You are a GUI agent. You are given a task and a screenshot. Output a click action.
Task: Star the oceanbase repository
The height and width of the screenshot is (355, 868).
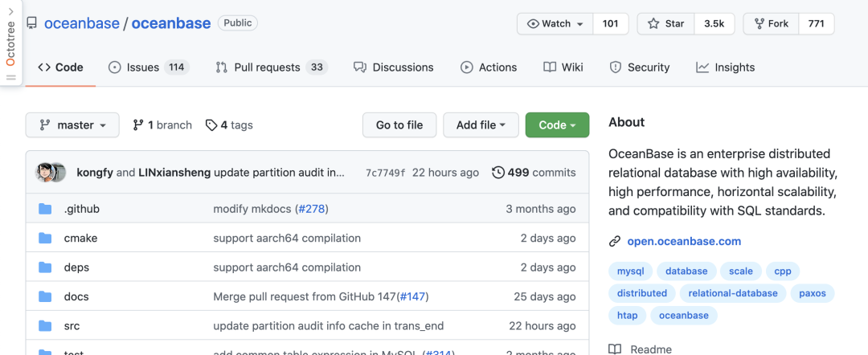click(x=665, y=23)
